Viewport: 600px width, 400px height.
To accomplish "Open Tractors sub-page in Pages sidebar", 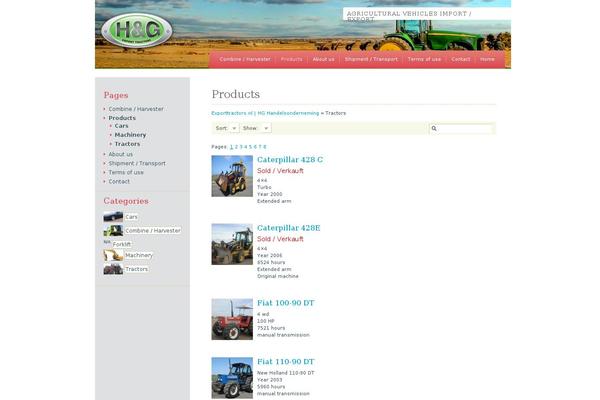I will [127, 144].
